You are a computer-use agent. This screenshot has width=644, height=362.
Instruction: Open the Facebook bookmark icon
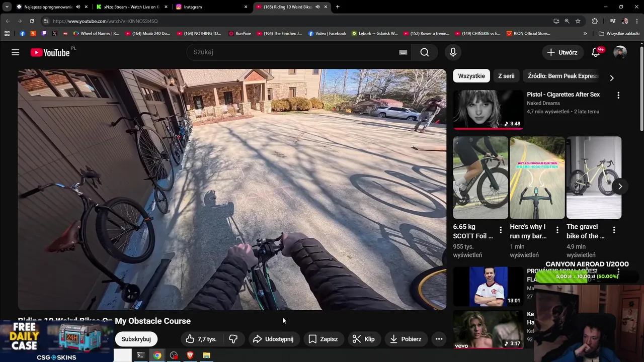click(x=22, y=34)
